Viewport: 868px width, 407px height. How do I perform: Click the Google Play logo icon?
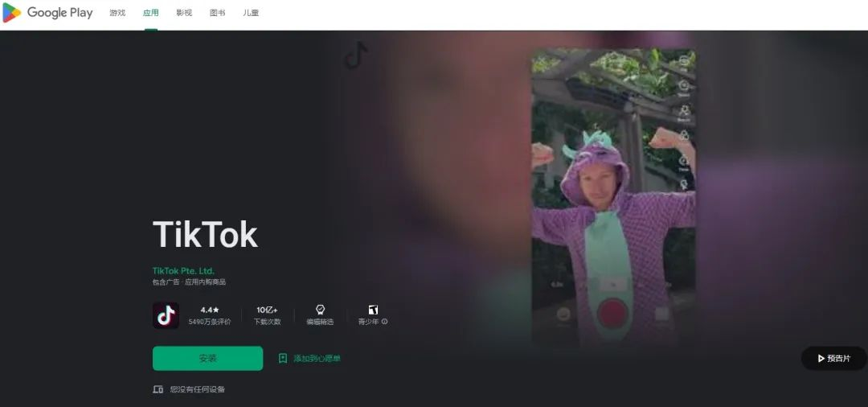click(11, 12)
